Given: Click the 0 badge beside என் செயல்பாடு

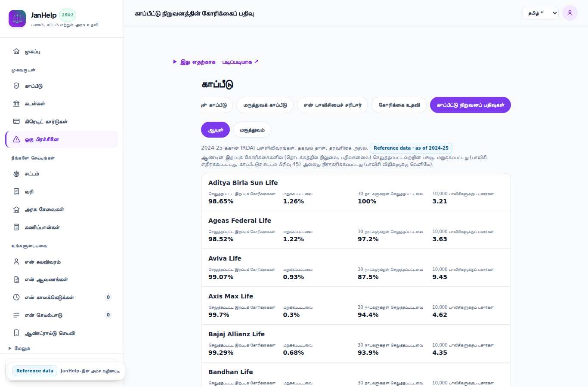Looking at the screenshot, I should 108,315.
